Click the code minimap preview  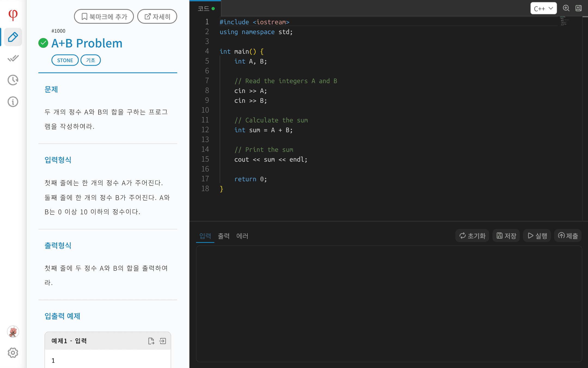564,21
